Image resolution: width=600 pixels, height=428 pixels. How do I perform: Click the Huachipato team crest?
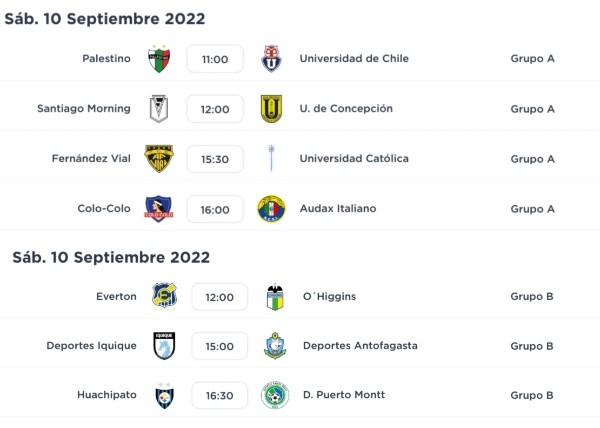pos(163,396)
